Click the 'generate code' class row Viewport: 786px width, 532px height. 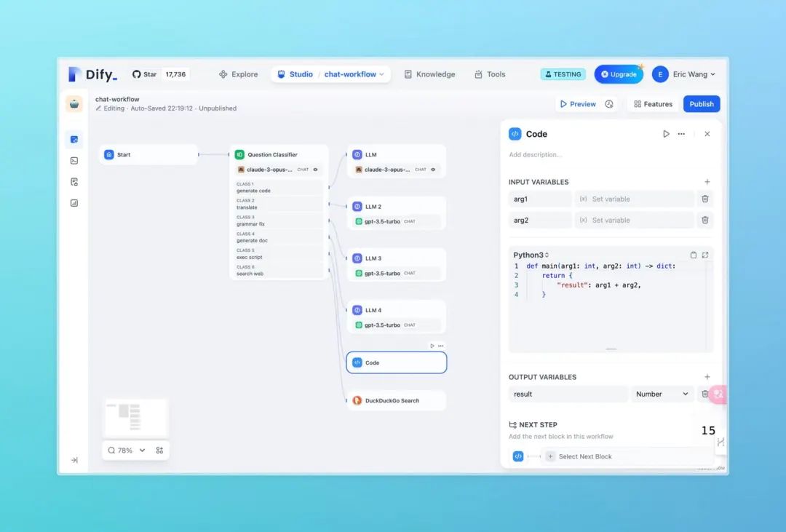278,188
